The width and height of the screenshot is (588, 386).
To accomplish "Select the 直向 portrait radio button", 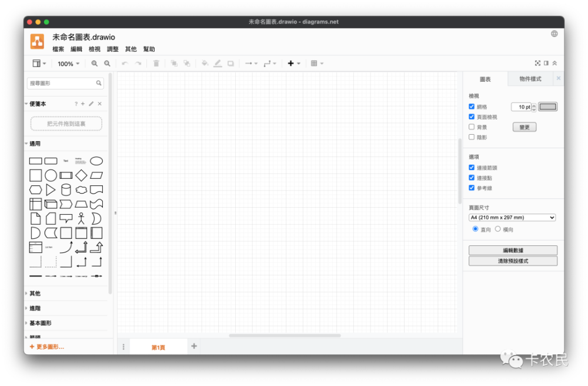I will pos(476,229).
